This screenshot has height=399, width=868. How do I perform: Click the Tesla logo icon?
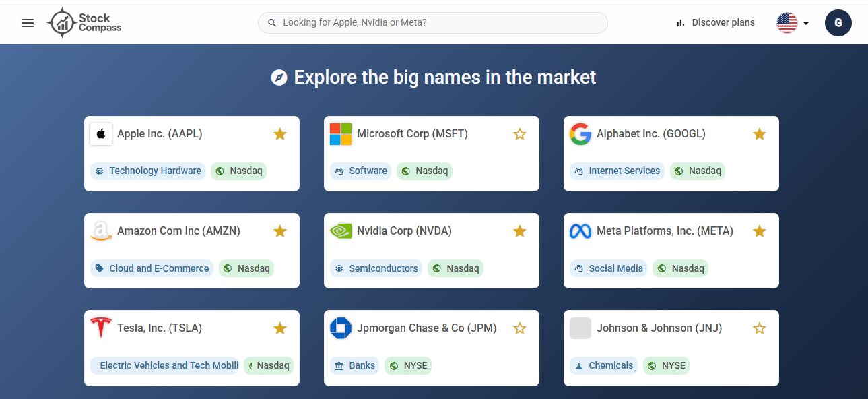coord(101,328)
